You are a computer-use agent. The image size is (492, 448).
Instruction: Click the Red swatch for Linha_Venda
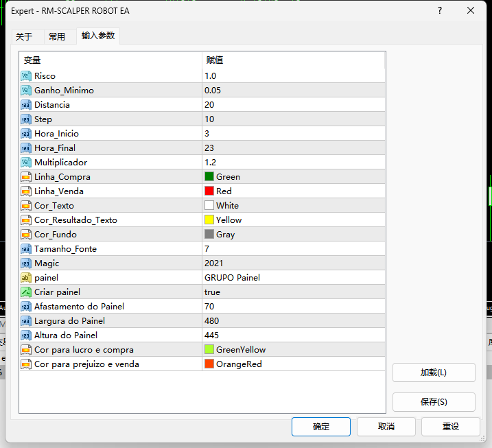point(209,191)
